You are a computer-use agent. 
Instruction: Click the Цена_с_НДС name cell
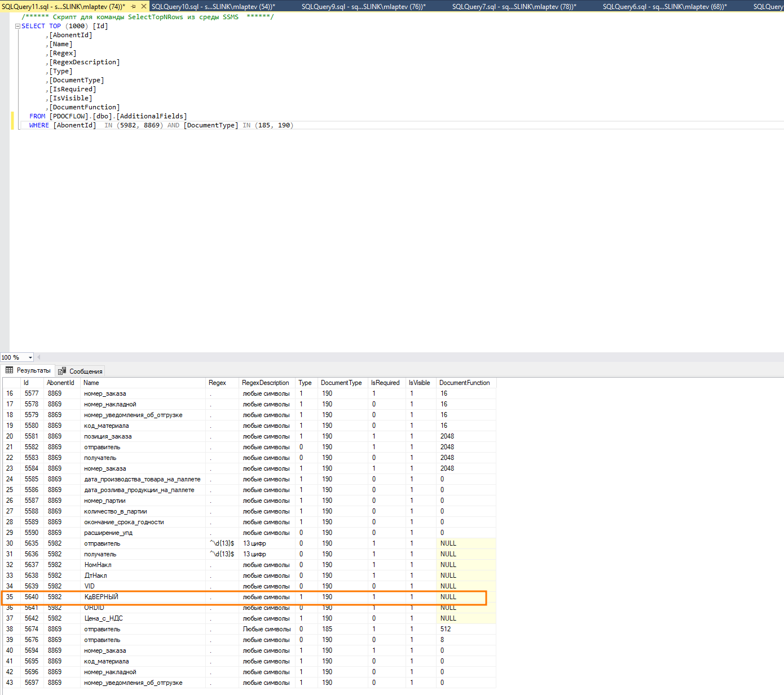(x=144, y=618)
